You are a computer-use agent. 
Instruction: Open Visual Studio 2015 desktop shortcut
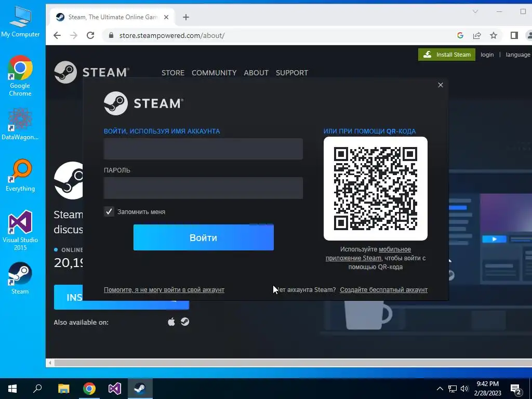pyautogui.click(x=20, y=231)
